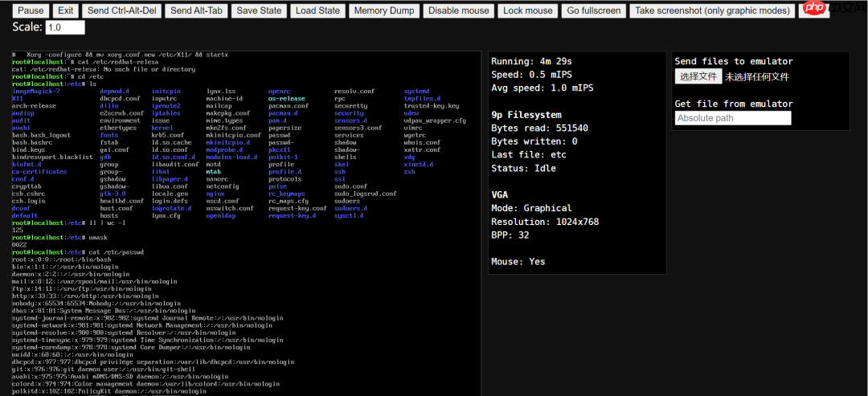Click Send Alt-Tab button

[x=196, y=10]
